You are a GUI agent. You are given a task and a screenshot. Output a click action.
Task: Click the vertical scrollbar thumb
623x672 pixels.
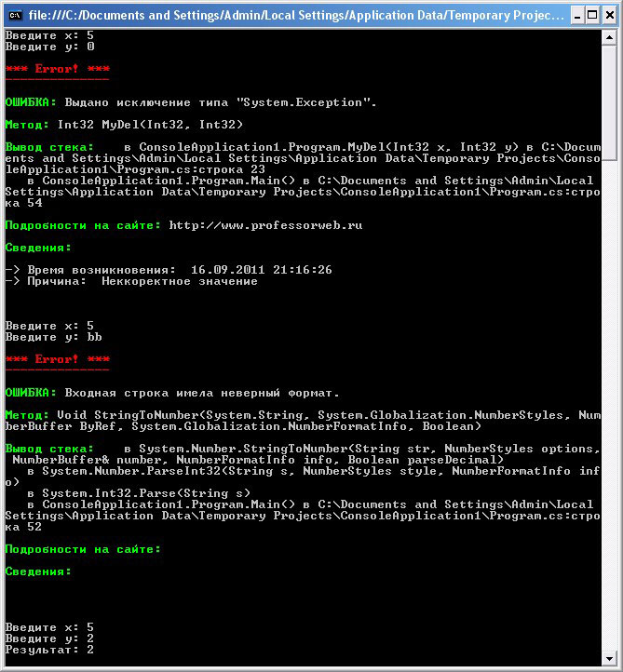[x=609, y=102]
